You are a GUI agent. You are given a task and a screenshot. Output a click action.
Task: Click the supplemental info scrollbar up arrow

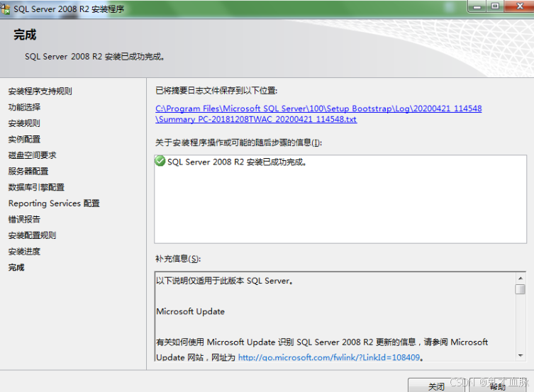(x=521, y=279)
